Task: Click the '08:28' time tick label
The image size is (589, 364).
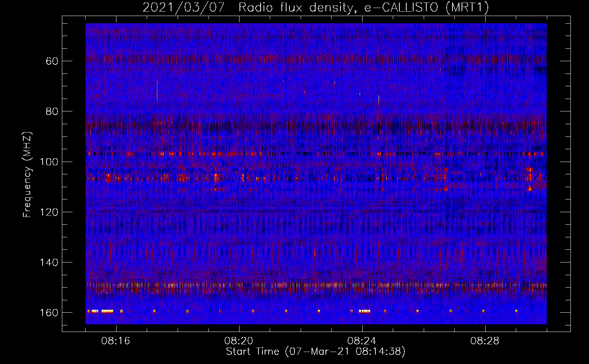Action: click(x=485, y=341)
